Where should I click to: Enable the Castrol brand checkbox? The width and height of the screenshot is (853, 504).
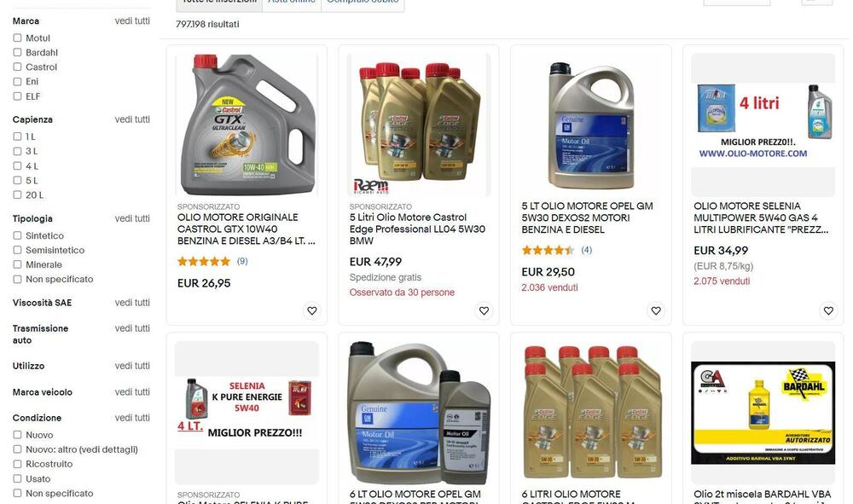click(17, 67)
